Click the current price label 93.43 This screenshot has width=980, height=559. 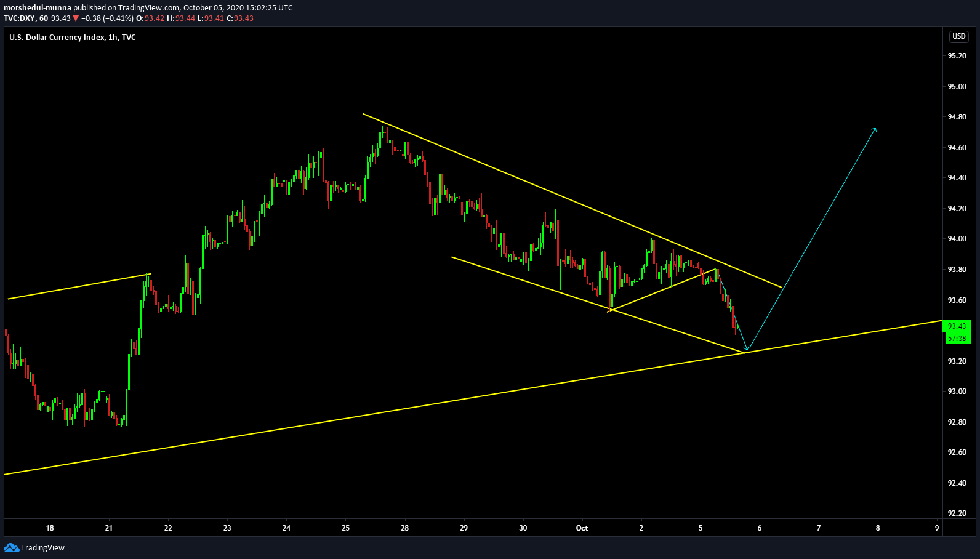957,326
